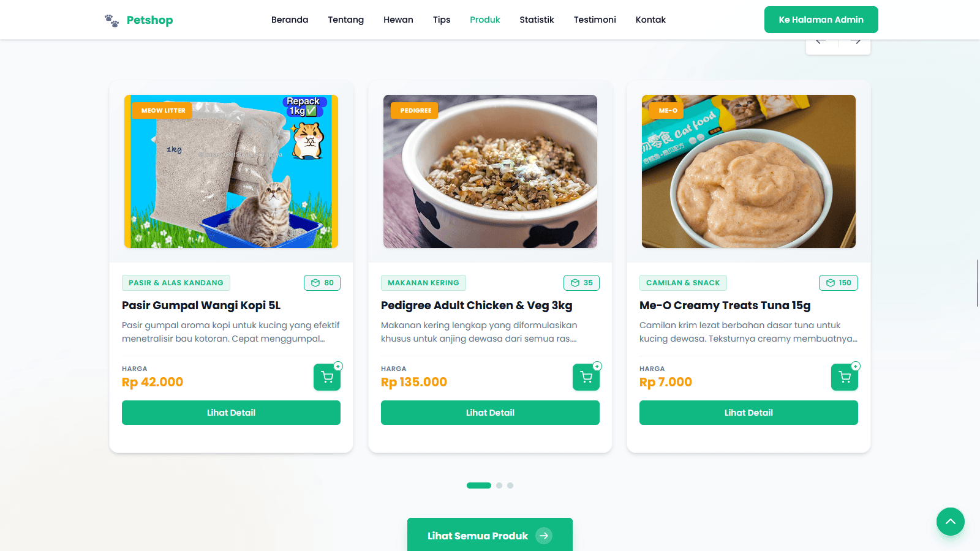Navigate to Testimoni section
The width and height of the screenshot is (980, 551).
tap(595, 20)
